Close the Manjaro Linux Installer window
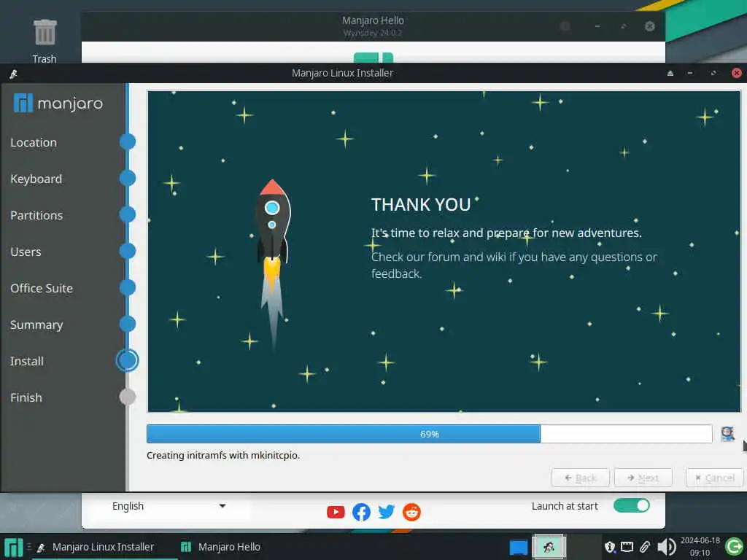 tap(737, 73)
